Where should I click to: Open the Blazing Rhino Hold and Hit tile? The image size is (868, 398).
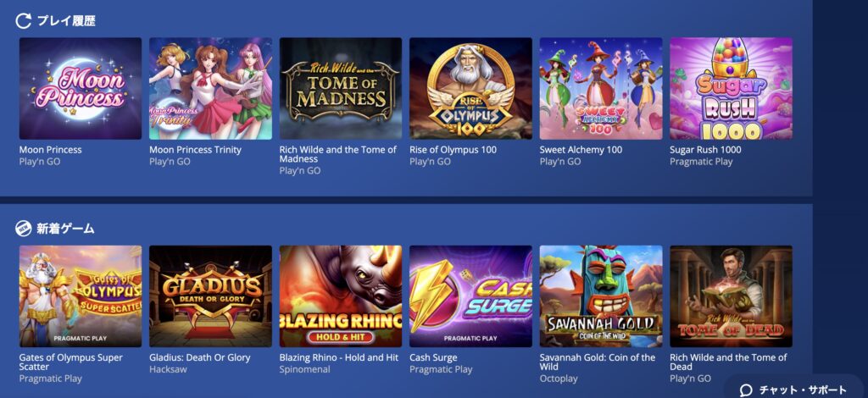pos(341,296)
